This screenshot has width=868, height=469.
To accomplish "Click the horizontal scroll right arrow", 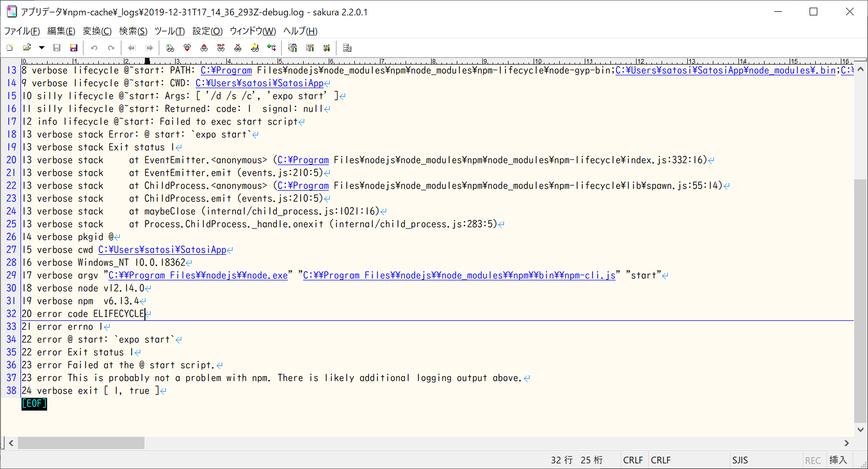I will coord(846,443).
